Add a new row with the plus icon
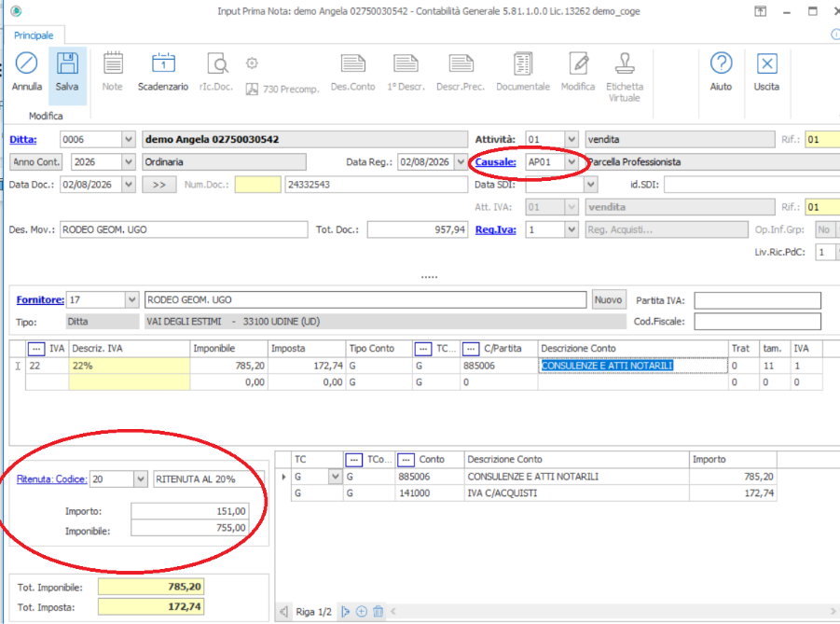This screenshot has width=840, height=624. coord(362,611)
